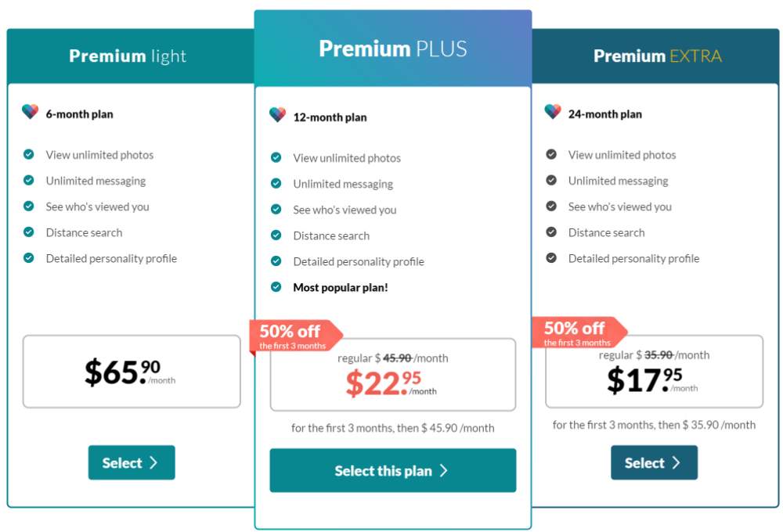Click the heart icon beside 12-month plan

(277, 115)
